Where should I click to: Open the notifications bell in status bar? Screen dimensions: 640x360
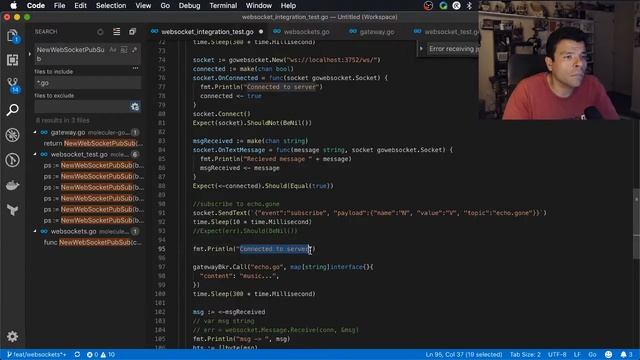click(626, 354)
